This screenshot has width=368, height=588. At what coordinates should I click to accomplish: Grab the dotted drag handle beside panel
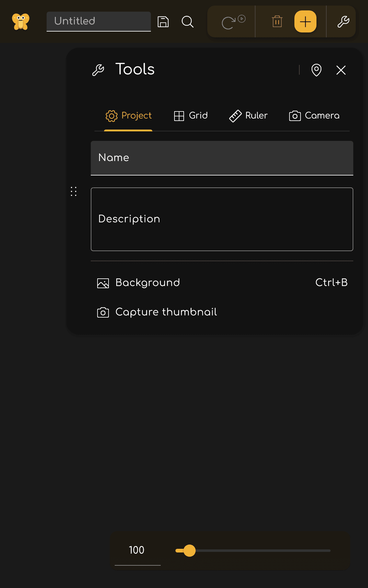pyautogui.click(x=74, y=191)
